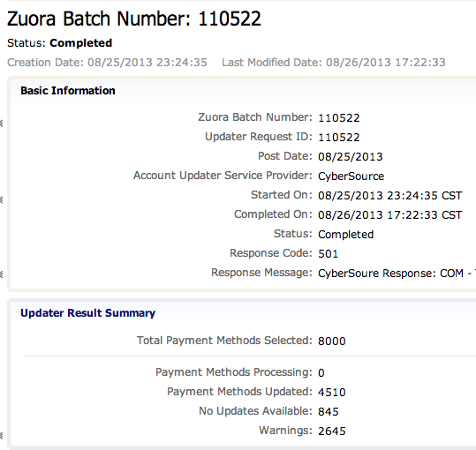This screenshot has width=476, height=450.
Task: Click Payment Methods Processing value 0
Action: tap(321, 372)
